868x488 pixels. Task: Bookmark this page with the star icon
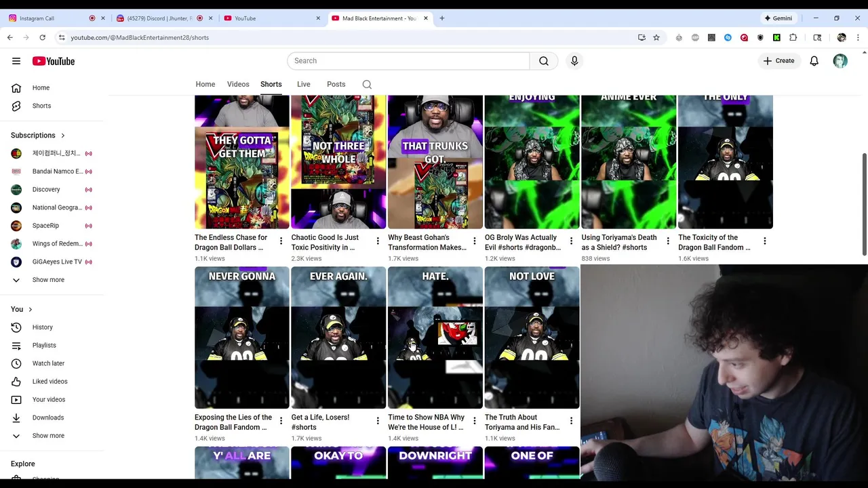tap(656, 38)
